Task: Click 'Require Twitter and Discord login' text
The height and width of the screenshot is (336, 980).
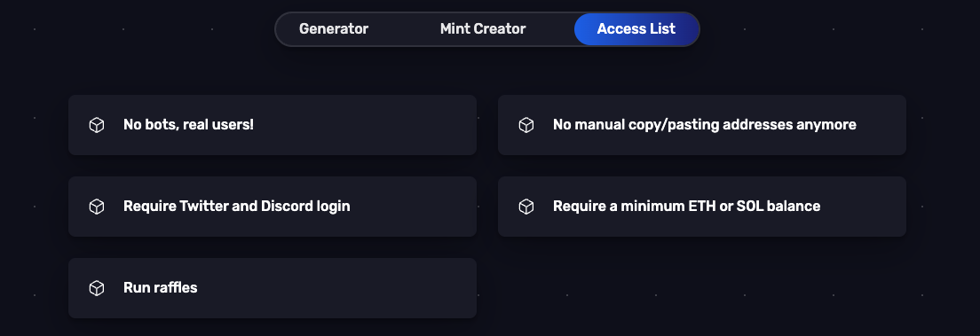Action: [236, 206]
